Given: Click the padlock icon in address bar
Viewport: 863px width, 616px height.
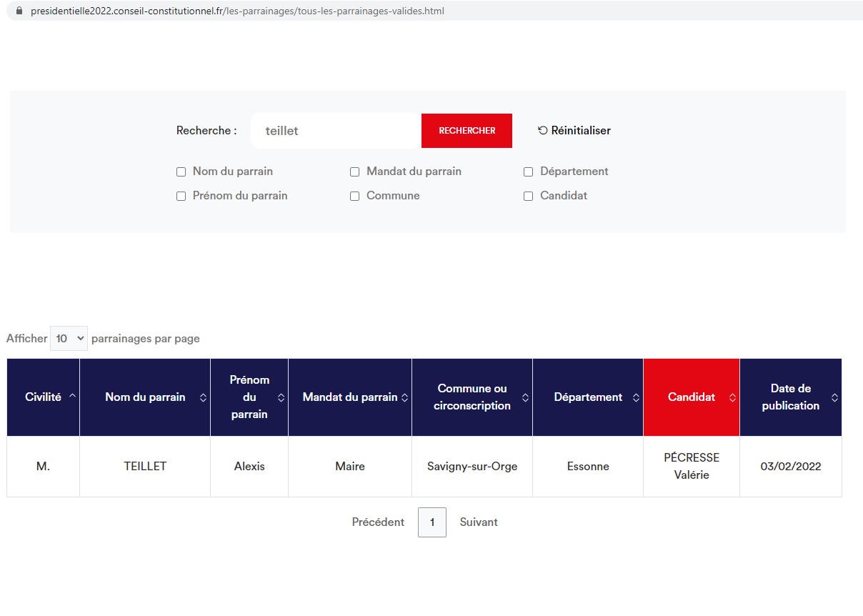Looking at the screenshot, I should (19, 11).
